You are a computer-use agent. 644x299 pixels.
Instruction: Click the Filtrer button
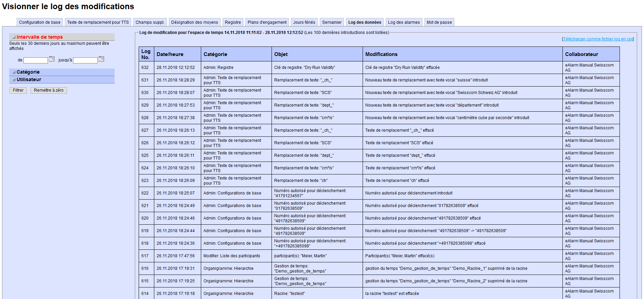click(x=18, y=90)
